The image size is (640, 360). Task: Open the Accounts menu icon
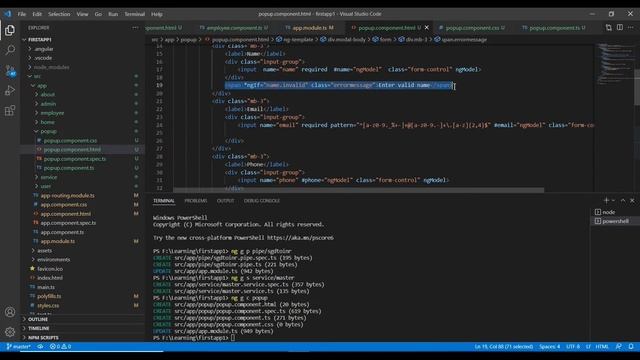pos(10,312)
